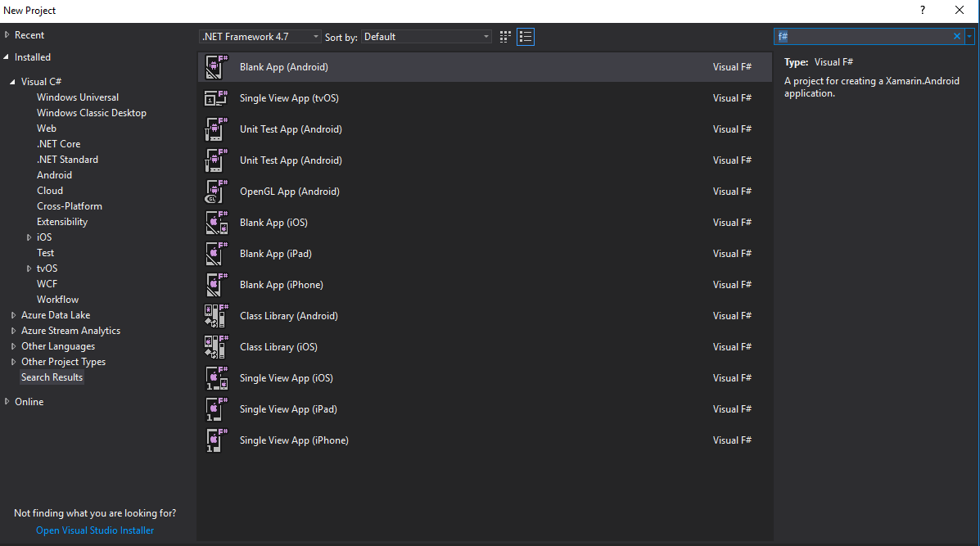Image resolution: width=980 pixels, height=546 pixels.
Task: Select Search Results in the tree
Action: click(x=52, y=377)
